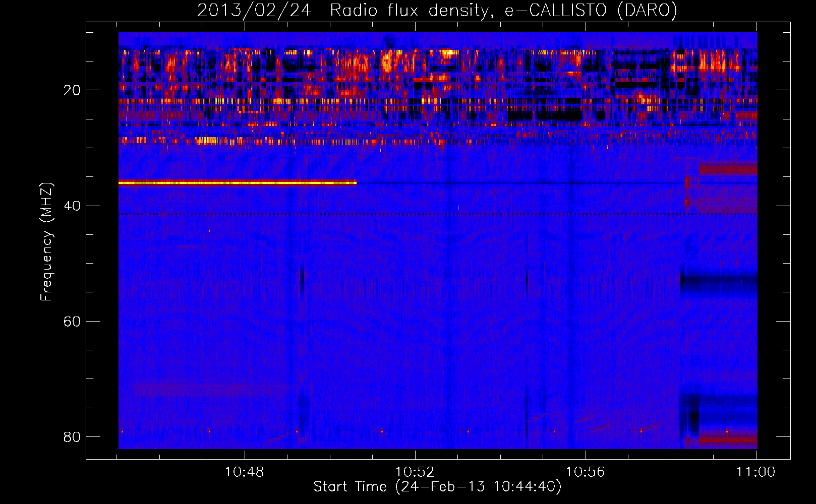Click the 10:56 time tick label
This screenshot has width=816, height=504.
click(x=585, y=472)
